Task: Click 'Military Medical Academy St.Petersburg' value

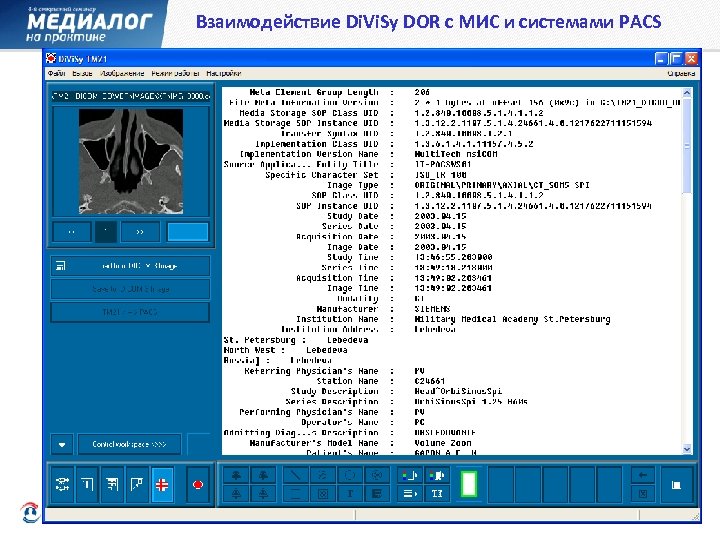Action: (512, 319)
